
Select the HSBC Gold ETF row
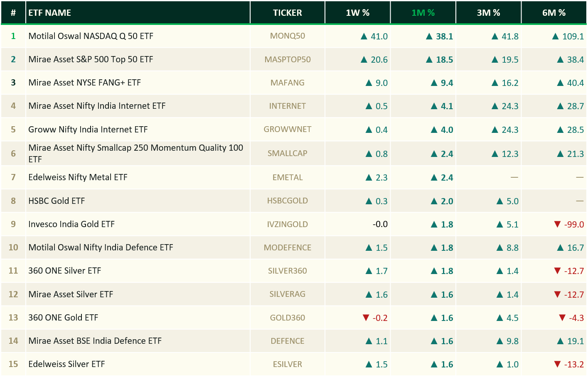point(294,201)
